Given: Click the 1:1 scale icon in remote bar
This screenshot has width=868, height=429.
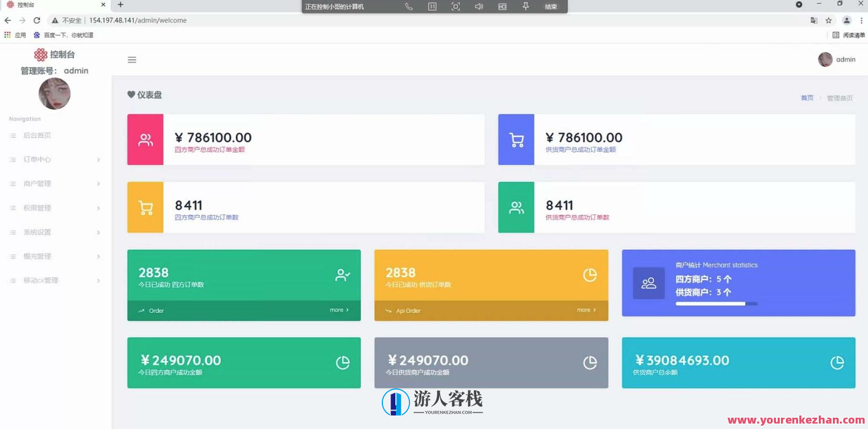Looking at the screenshot, I should pos(432,6).
